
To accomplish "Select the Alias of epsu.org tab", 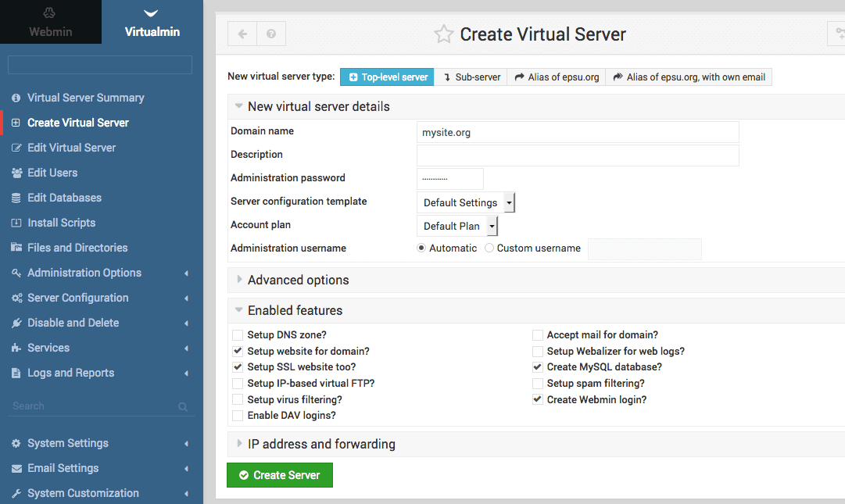I will pyautogui.click(x=557, y=77).
